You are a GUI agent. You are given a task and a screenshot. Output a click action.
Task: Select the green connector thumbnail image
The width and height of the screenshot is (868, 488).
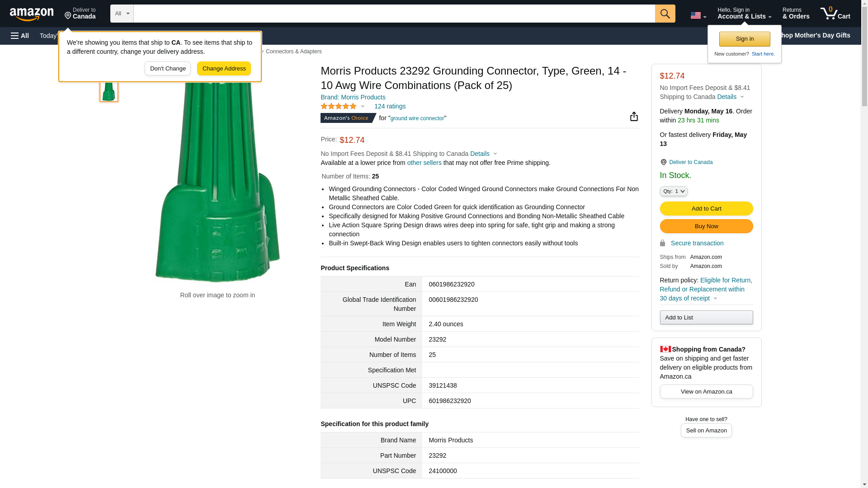[109, 90]
